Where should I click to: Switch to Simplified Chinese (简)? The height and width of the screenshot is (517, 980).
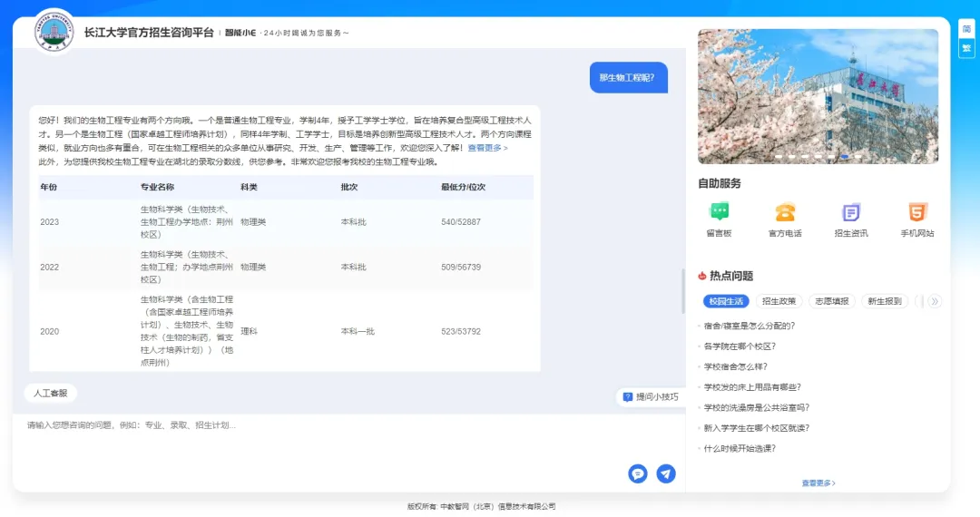pyautogui.click(x=966, y=29)
